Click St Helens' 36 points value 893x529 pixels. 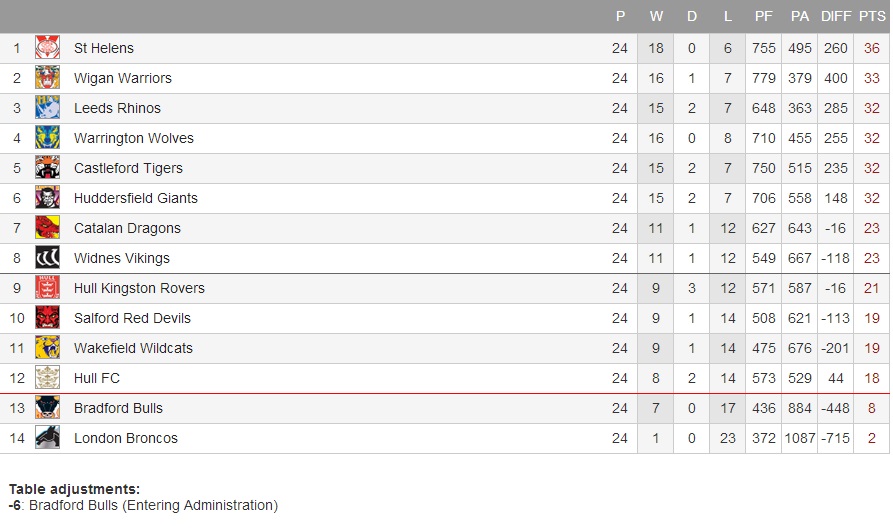click(872, 48)
